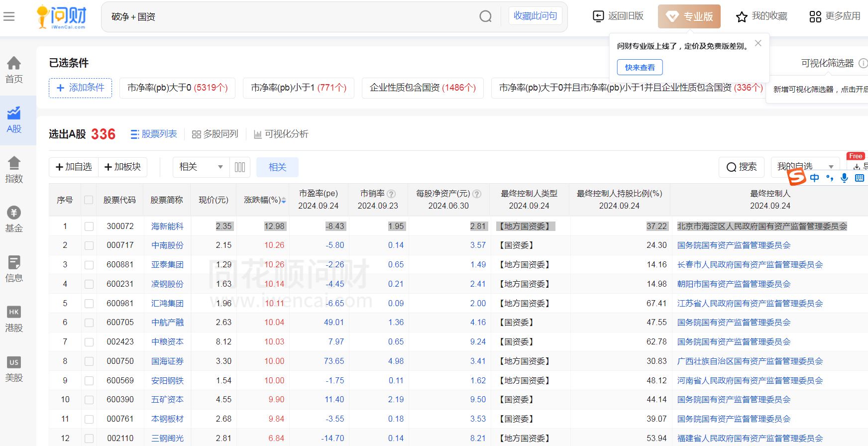
Task: Click the 市销率 help question icon
Action: coord(392,194)
